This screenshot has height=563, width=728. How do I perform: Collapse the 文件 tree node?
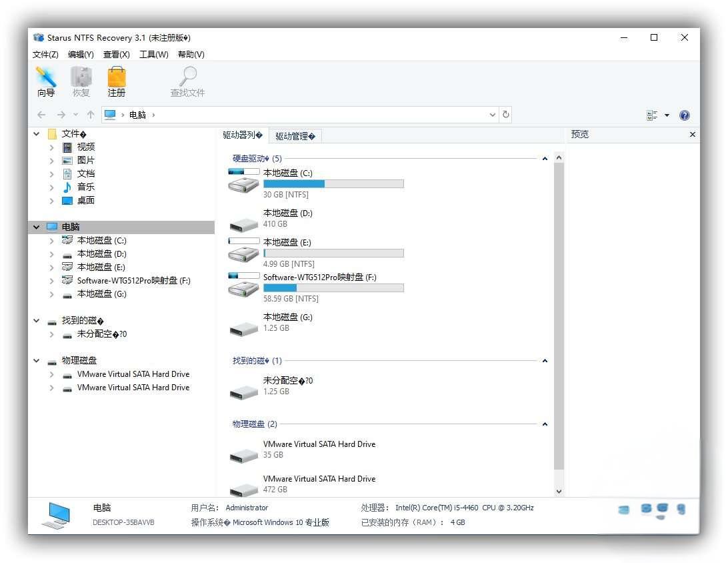point(36,134)
